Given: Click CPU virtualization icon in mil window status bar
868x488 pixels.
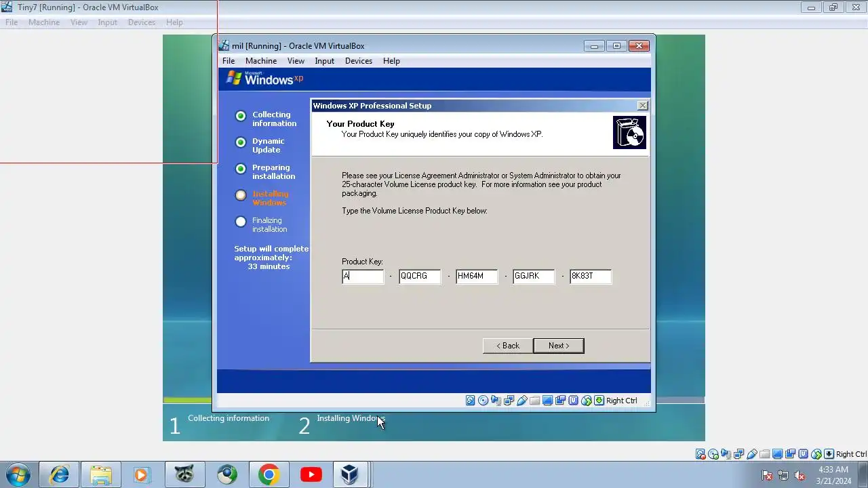Looking at the screenshot, I should (574, 401).
